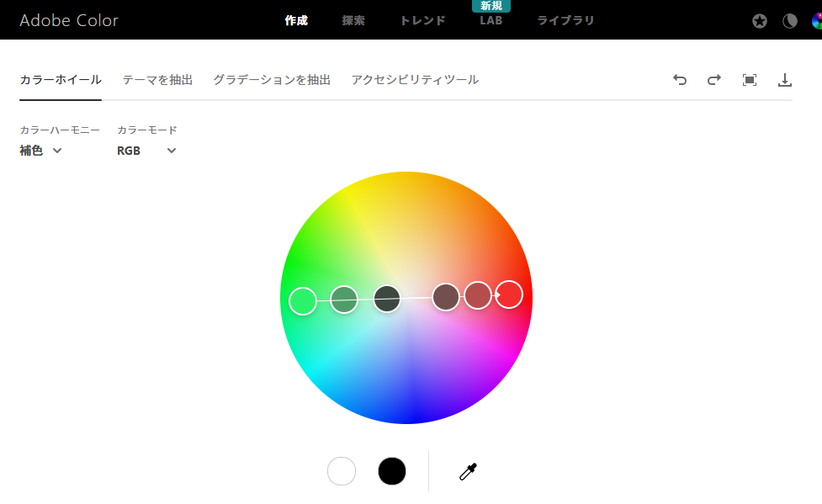Select the white background swatch
This screenshot has height=504, width=822.
click(x=342, y=471)
